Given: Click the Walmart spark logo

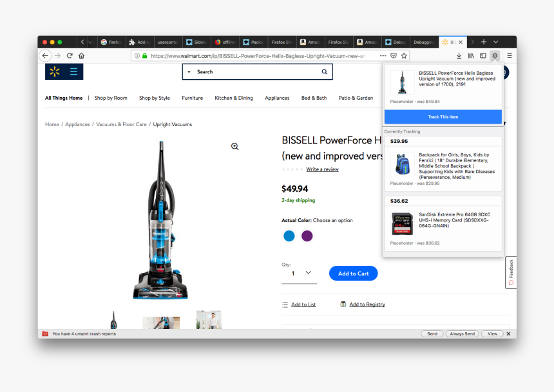Looking at the screenshot, I should pyautogui.click(x=55, y=71).
